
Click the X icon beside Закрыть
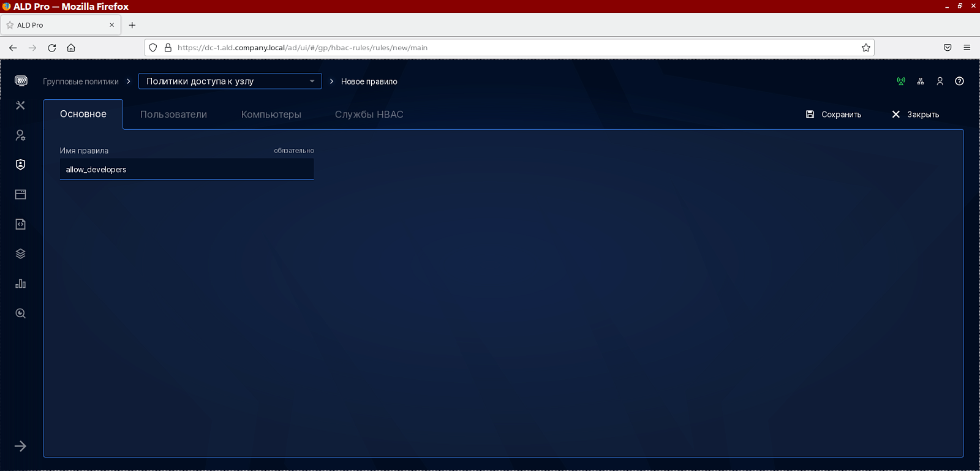tap(895, 115)
